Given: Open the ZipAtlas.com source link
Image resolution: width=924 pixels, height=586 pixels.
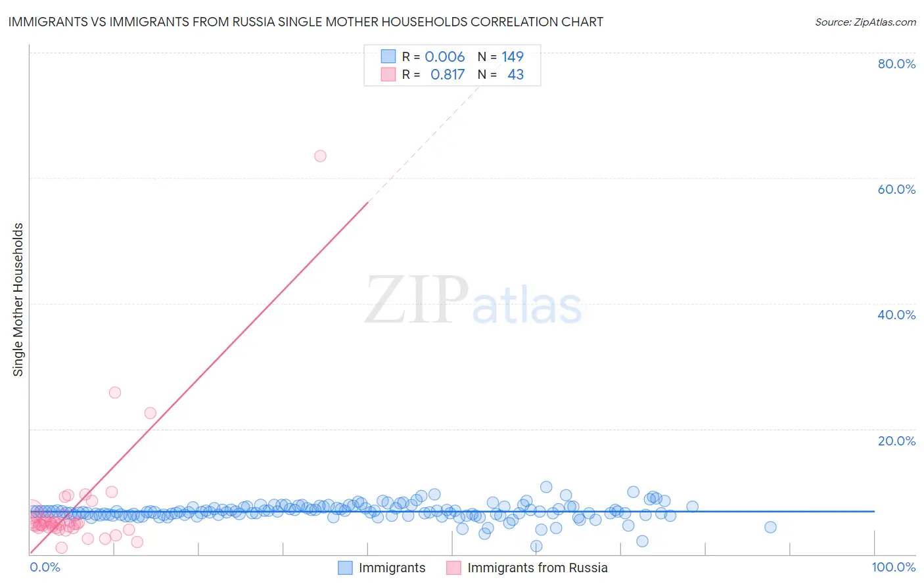Looking at the screenshot, I should 866,22.
